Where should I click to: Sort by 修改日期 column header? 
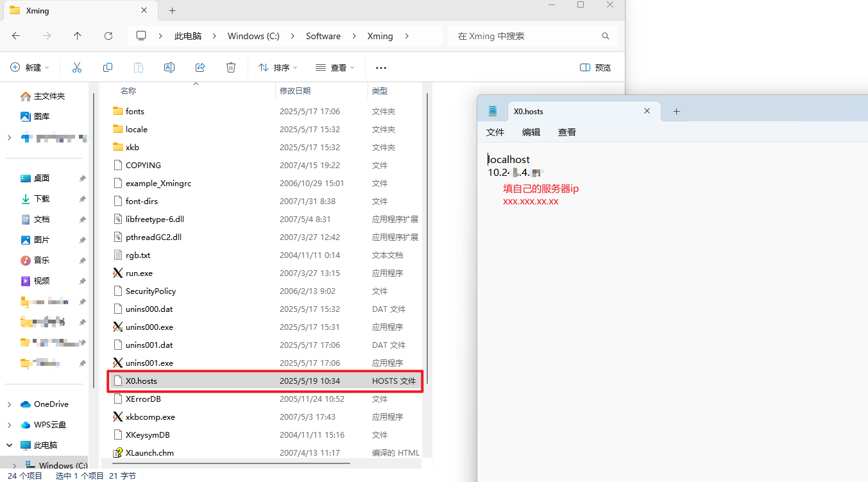click(x=295, y=90)
